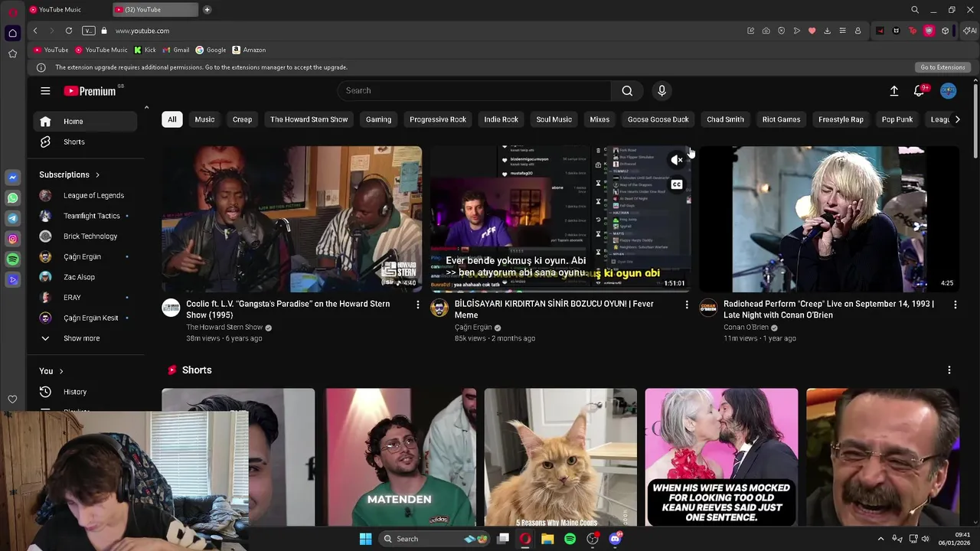Open the Opera start page home icon
Screen dimensions: 980x551
[12, 33]
